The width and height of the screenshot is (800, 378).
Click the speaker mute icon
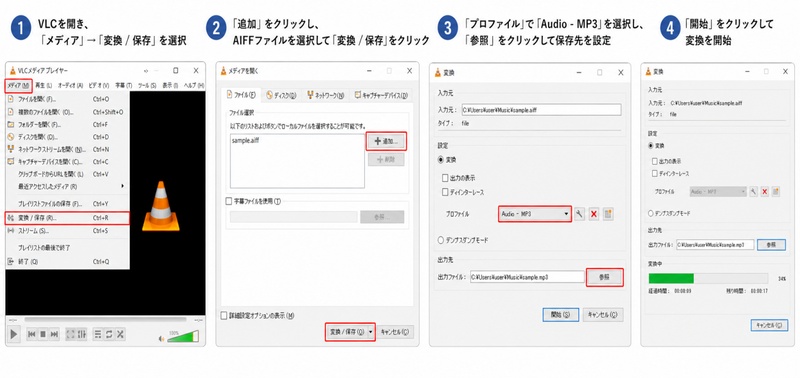click(162, 338)
